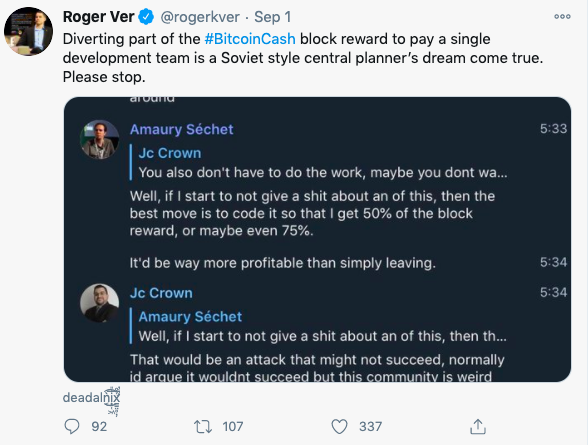The image size is (588, 445).
Task: Click Amaury Séchet's avatar in screenshot
Action: coord(100,139)
